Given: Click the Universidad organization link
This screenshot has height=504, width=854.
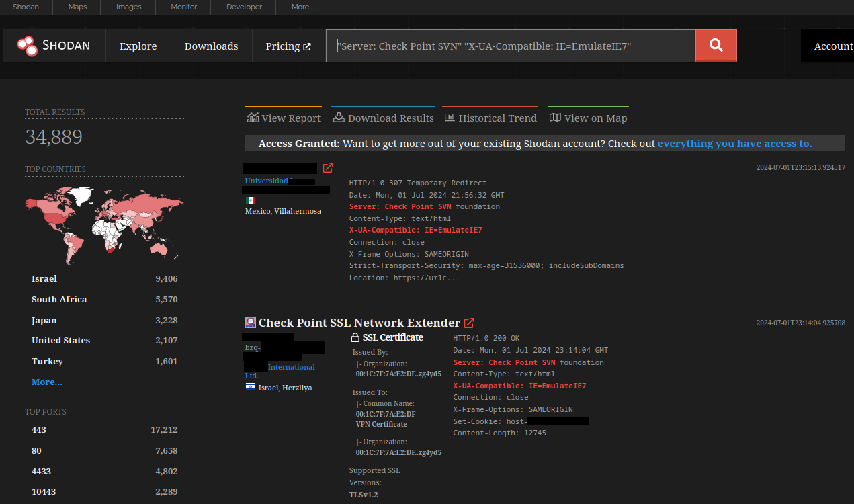Looking at the screenshot, I should point(267,181).
